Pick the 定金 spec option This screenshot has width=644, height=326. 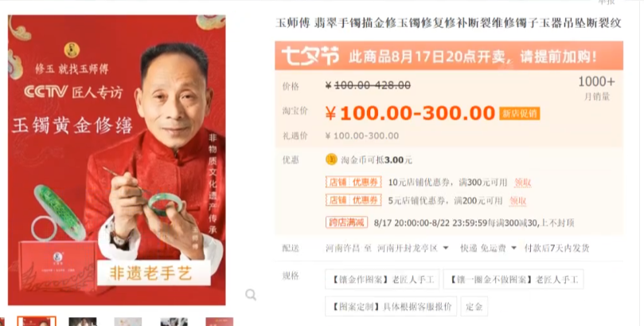474,306
